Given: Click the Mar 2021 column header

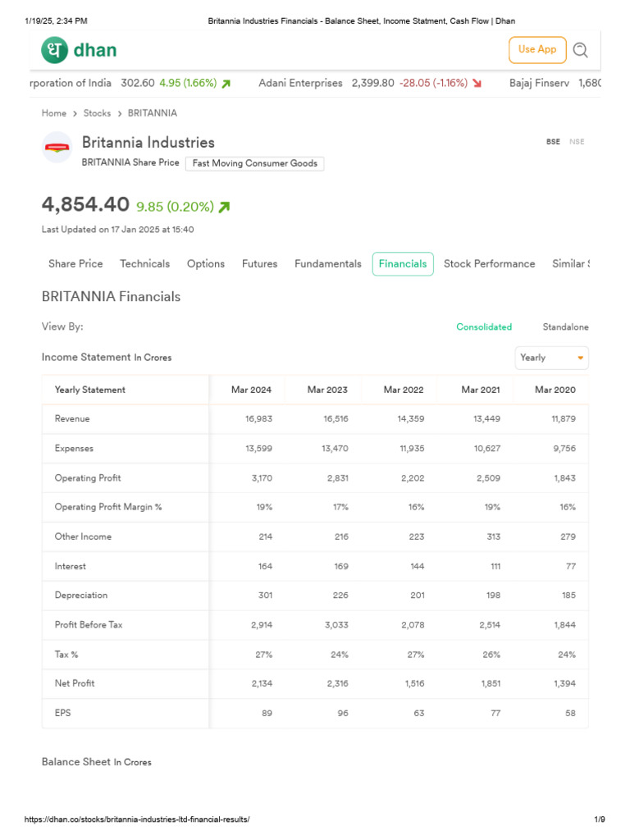Looking at the screenshot, I should [481, 390].
